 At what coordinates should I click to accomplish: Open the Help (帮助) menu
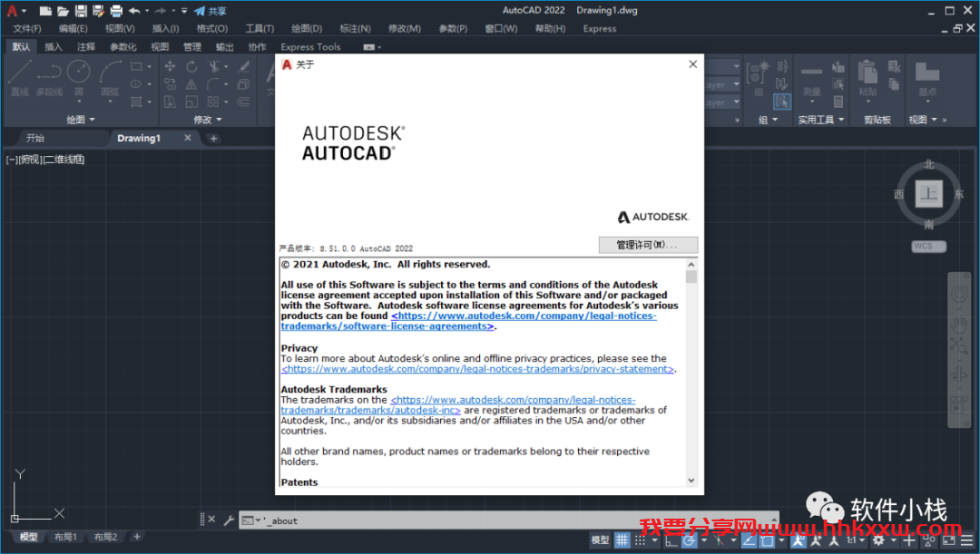pos(550,29)
